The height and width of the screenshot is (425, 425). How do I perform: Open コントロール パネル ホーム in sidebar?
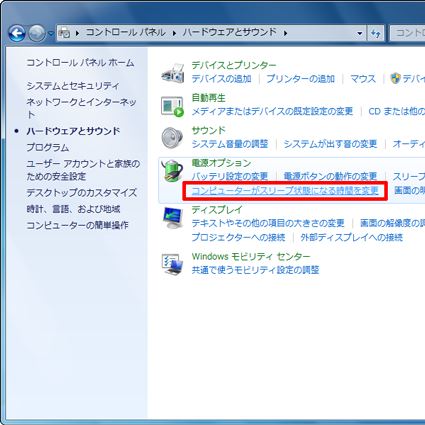tap(80, 63)
